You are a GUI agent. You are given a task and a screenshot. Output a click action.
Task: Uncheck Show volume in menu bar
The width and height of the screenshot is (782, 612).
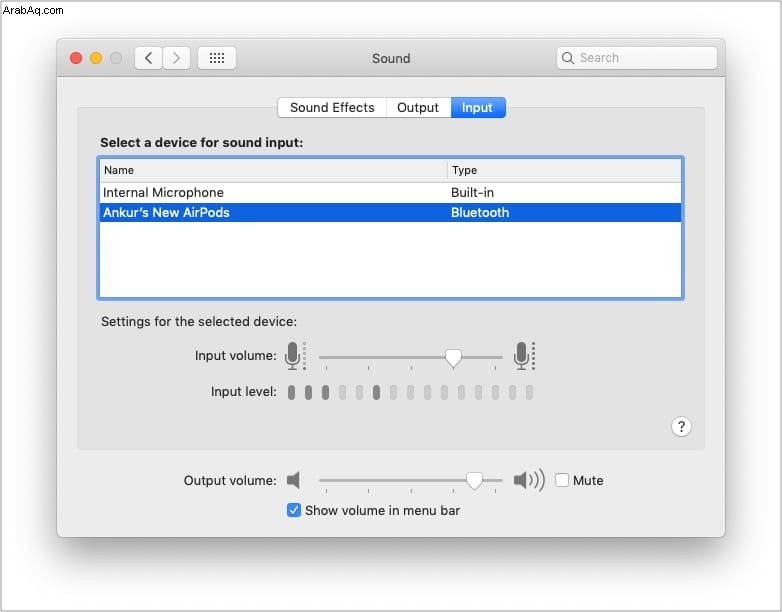(294, 510)
